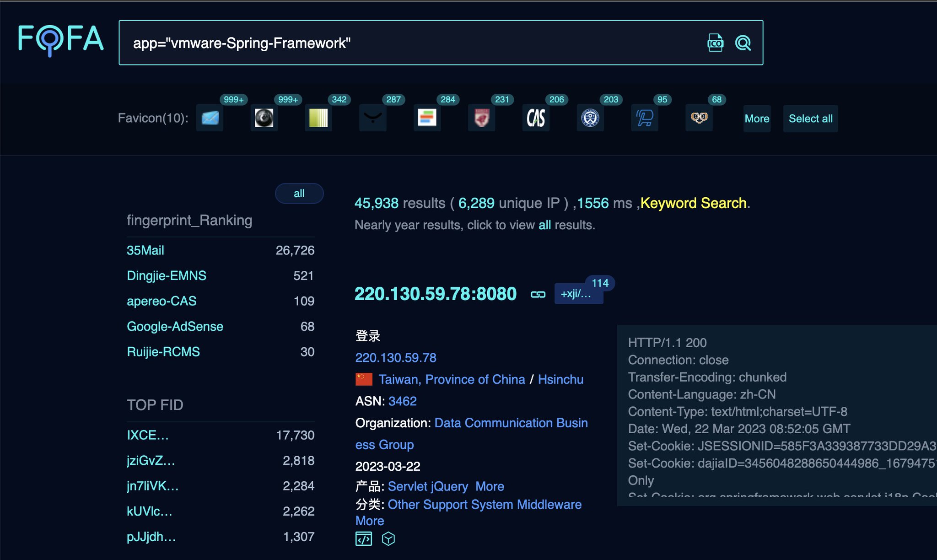Click Content-Language: zh-CN header line

click(702, 394)
